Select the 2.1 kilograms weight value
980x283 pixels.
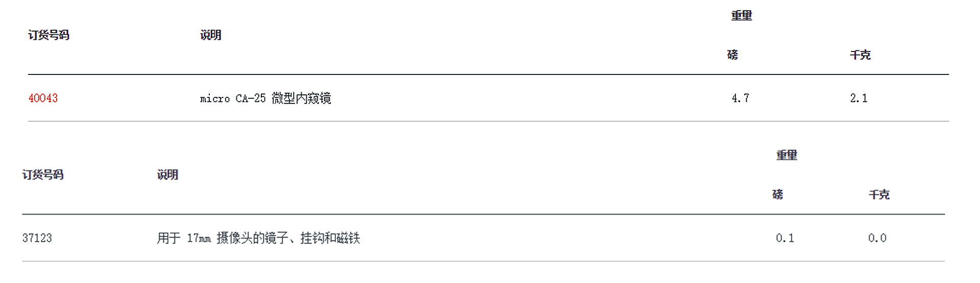859,98
